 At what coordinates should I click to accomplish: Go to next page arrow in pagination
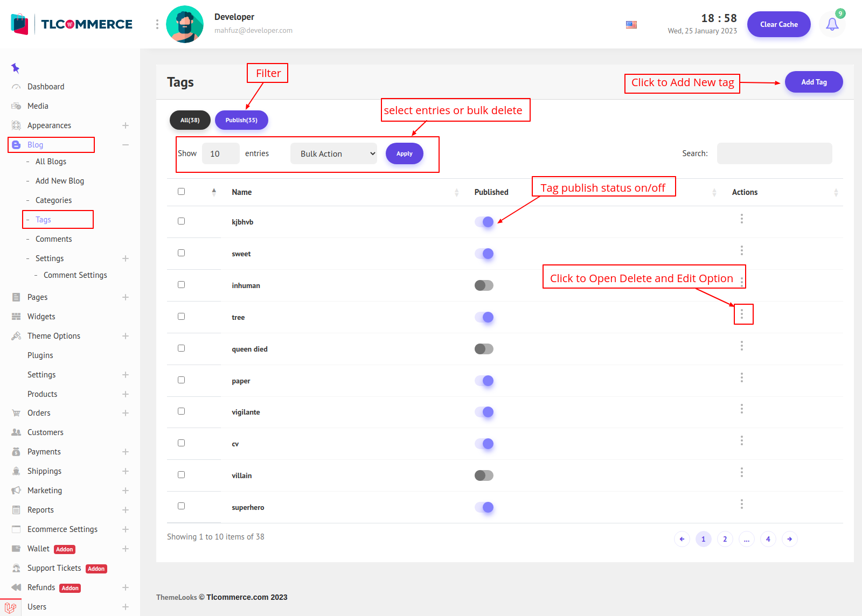click(789, 539)
